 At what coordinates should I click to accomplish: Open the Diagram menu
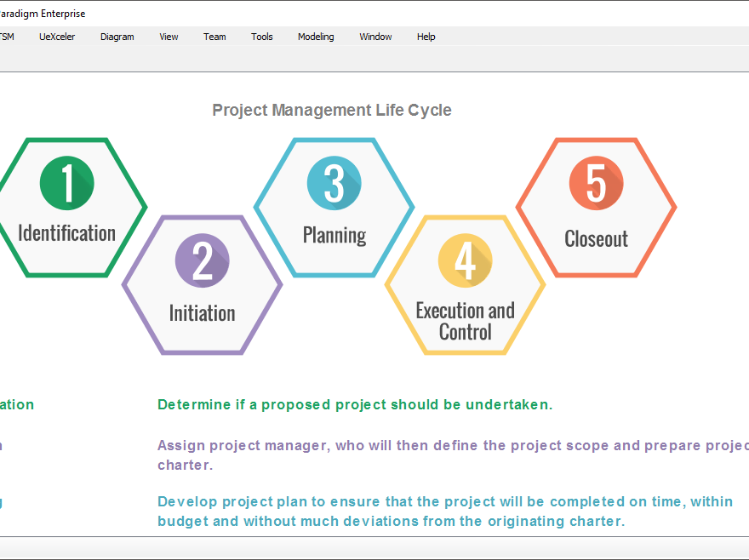(117, 36)
